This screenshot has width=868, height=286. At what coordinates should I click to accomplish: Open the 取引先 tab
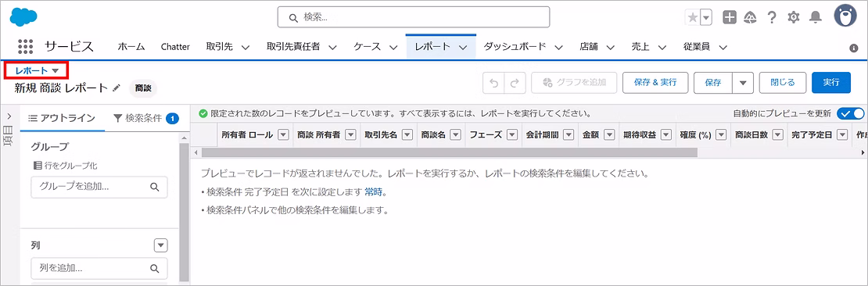[219, 47]
